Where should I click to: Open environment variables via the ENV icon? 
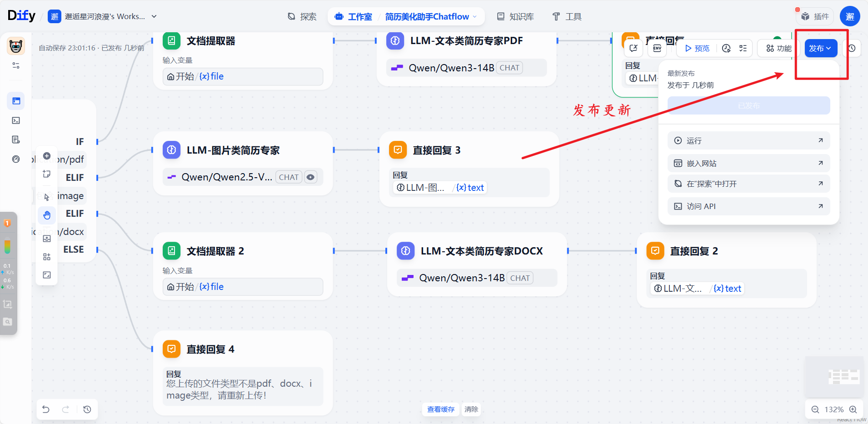click(657, 48)
